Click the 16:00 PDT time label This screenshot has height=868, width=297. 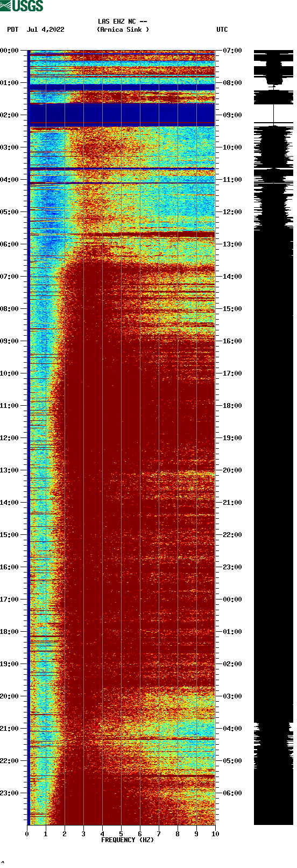coord(9,567)
